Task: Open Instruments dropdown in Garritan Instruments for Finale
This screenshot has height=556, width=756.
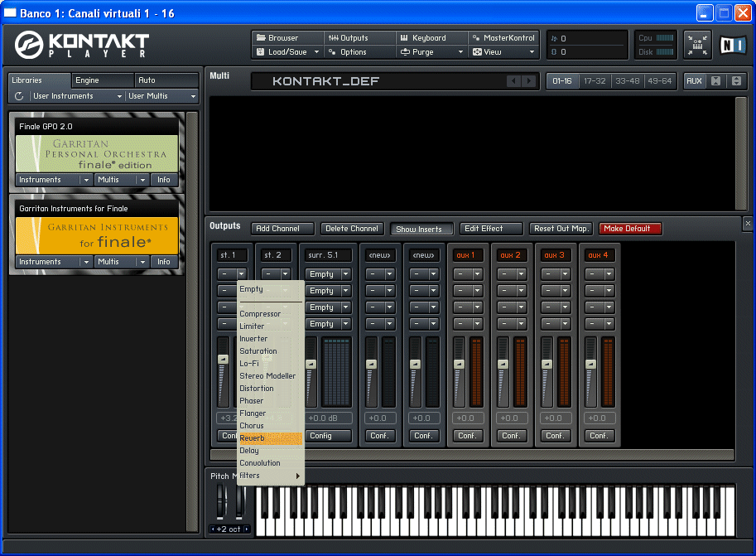Action: pos(54,262)
